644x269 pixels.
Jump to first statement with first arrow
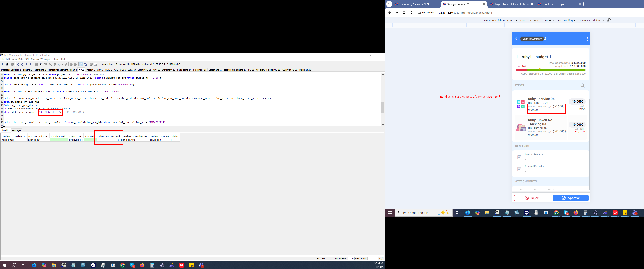pyautogui.click(x=18, y=64)
